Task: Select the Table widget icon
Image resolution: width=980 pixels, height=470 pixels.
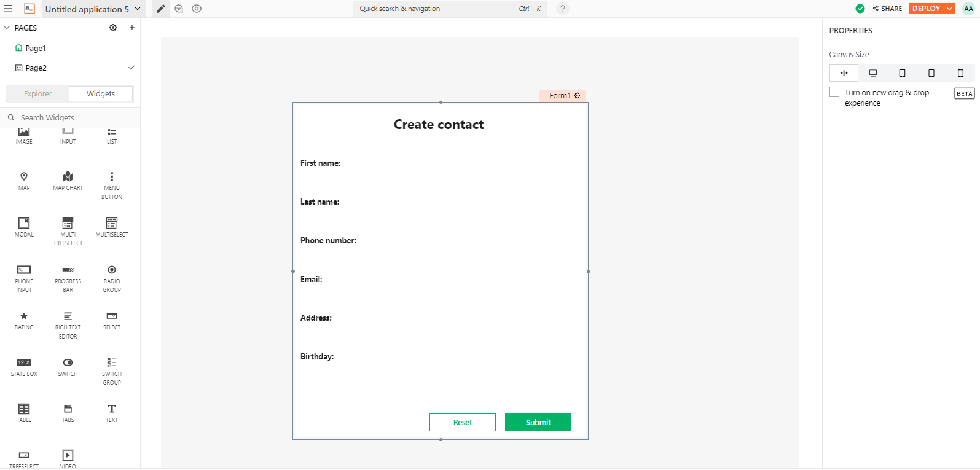Action: [x=24, y=409]
